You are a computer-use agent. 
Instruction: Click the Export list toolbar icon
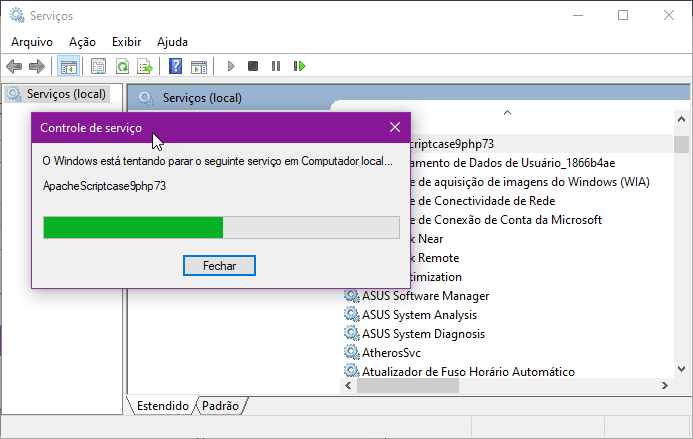coord(145,67)
